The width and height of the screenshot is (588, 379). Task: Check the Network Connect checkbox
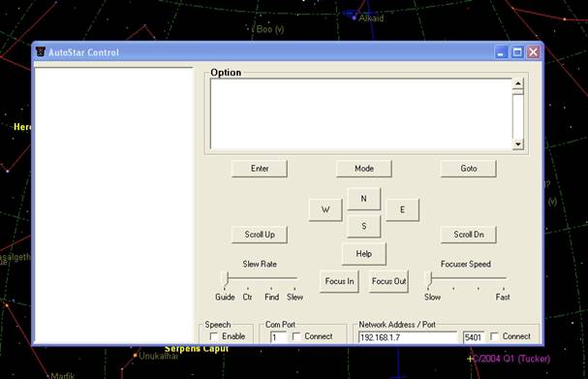click(x=495, y=336)
